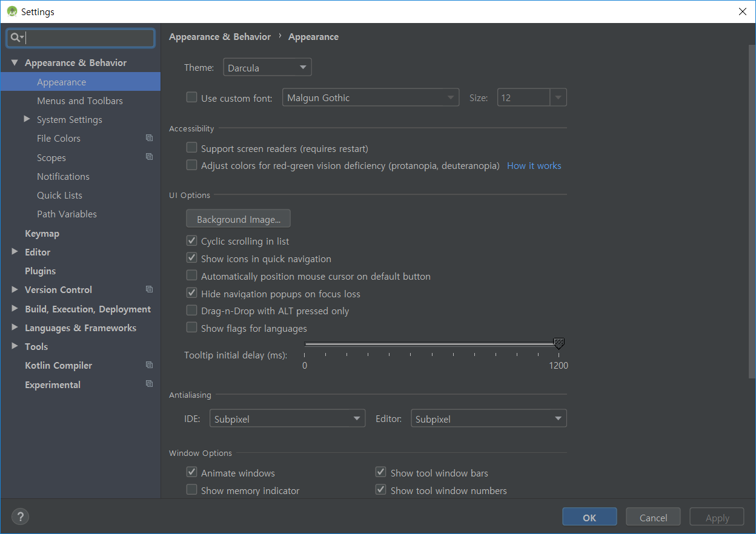The width and height of the screenshot is (756, 534).
Task: Toggle Show tool window bars checkbox
Action: [x=380, y=472]
